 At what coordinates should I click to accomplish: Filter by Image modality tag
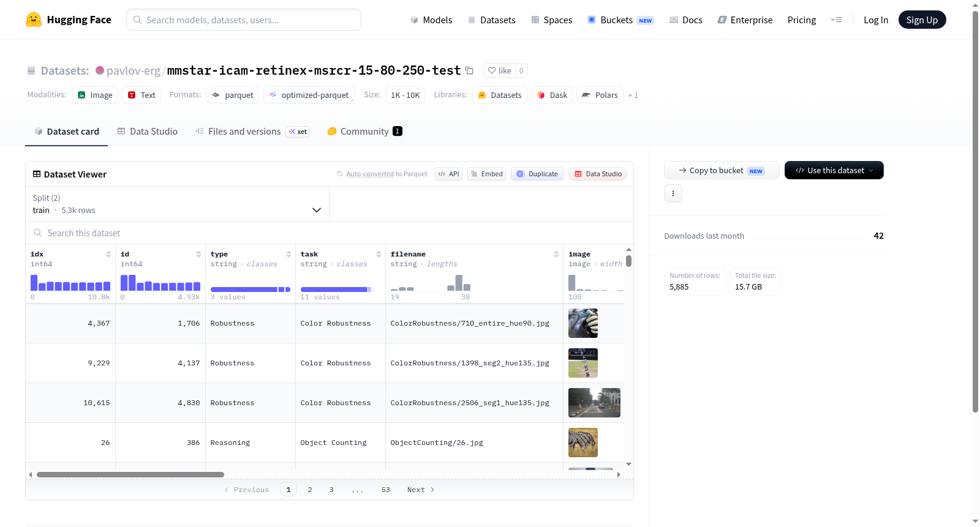pyautogui.click(x=95, y=95)
